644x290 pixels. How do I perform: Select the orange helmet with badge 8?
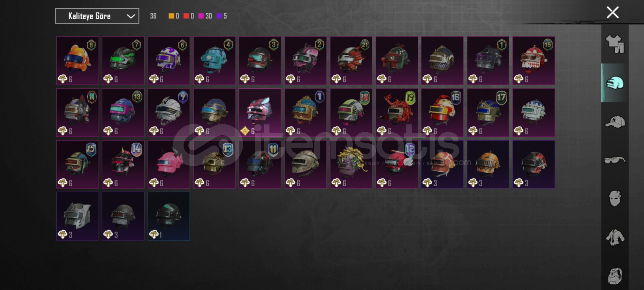pos(78,60)
